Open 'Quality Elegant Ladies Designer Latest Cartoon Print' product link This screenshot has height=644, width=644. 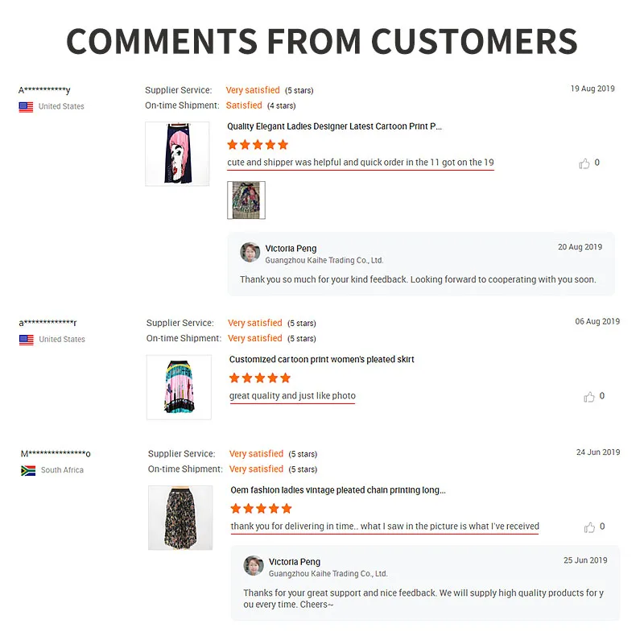click(x=334, y=126)
